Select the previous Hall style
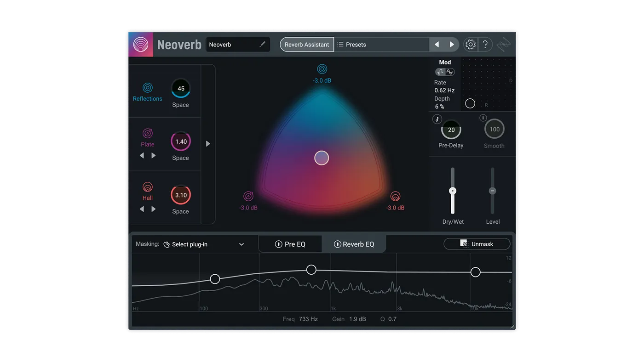The image size is (644, 362). pos(142,209)
